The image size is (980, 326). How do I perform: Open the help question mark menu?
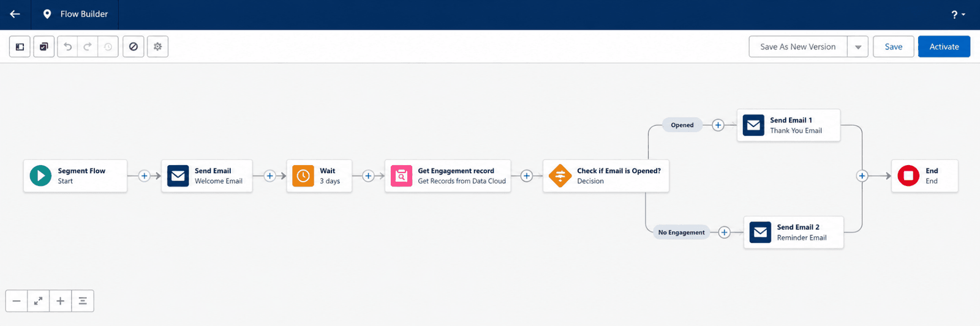958,14
